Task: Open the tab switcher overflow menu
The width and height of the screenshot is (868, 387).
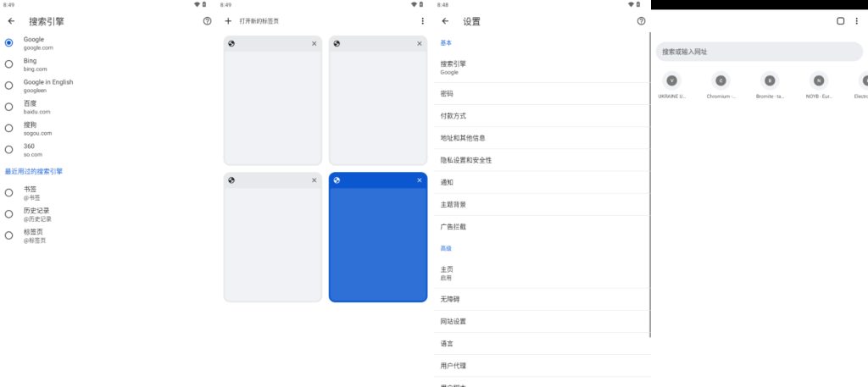Action: click(422, 21)
